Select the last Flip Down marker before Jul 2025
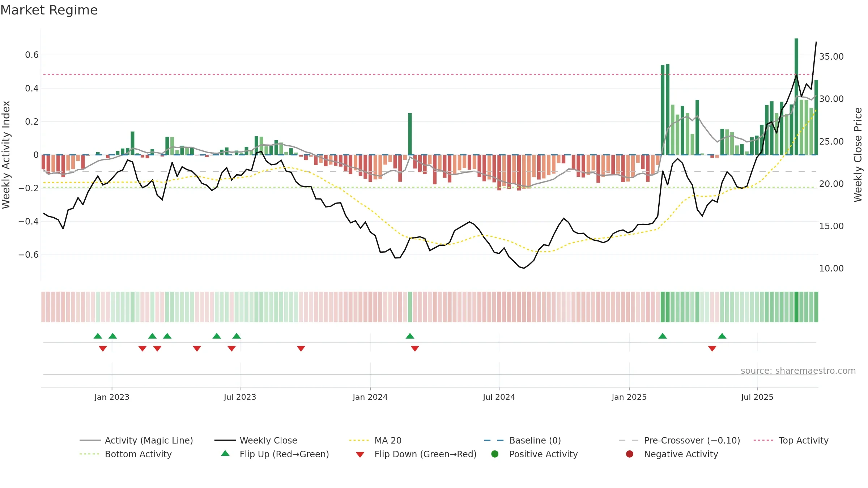Image resolution: width=868 pixels, height=488 pixels. 712,348
